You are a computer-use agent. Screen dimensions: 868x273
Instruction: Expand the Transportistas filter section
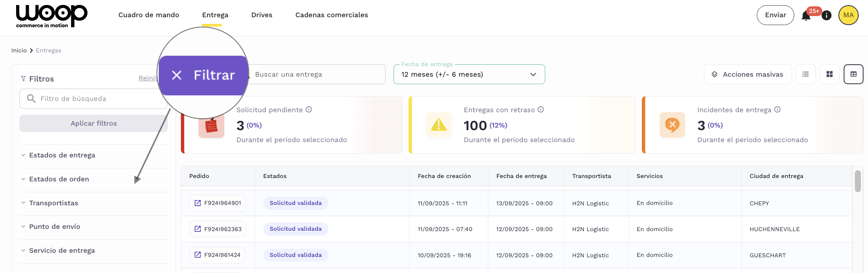tap(54, 203)
